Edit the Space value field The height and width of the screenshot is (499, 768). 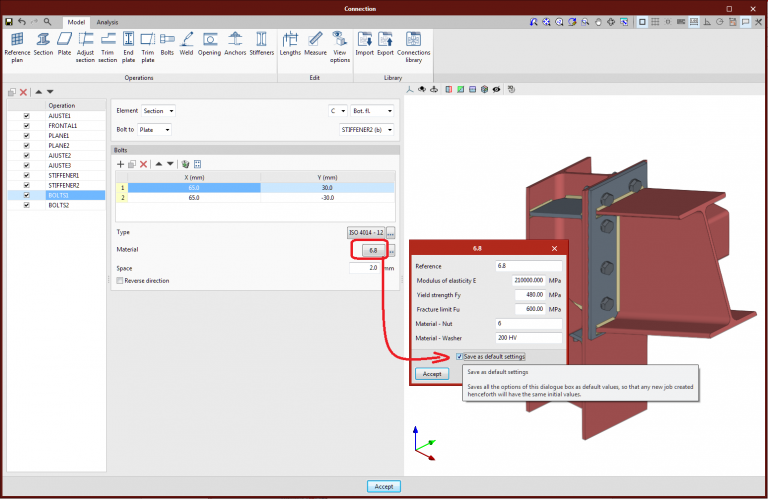click(365, 268)
